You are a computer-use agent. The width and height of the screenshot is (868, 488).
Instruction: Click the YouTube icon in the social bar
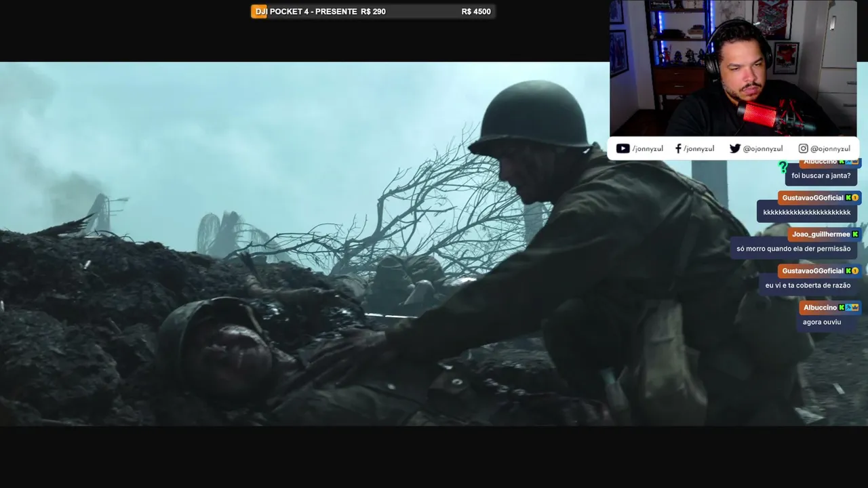pyautogui.click(x=623, y=148)
